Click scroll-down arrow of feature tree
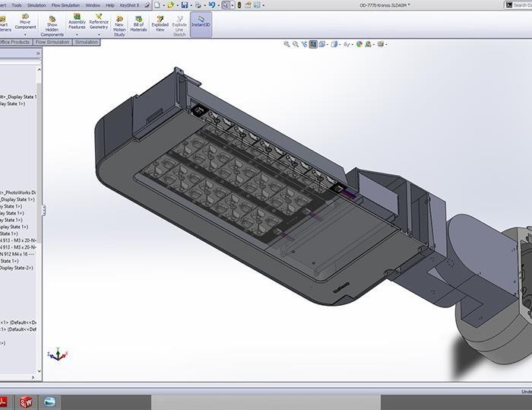This screenshot has height=410, width=532. [x=39, y=371]
